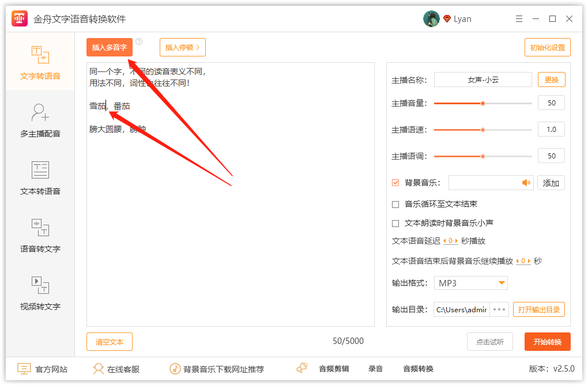Select the 多主播配音 sidebar icon
Image resolution: width=588 pixels, height=386 pixels.
(x=40, y=121)
